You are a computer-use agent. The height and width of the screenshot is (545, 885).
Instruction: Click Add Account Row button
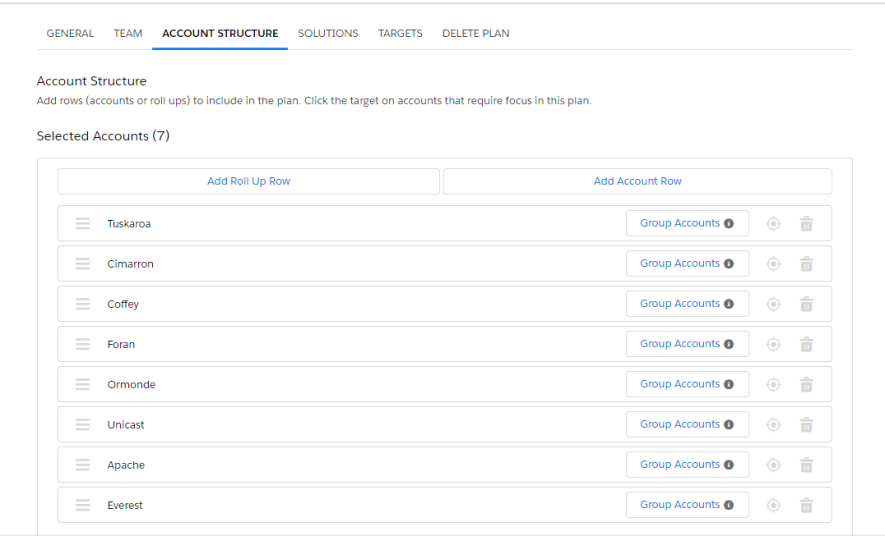coord(638,181)
